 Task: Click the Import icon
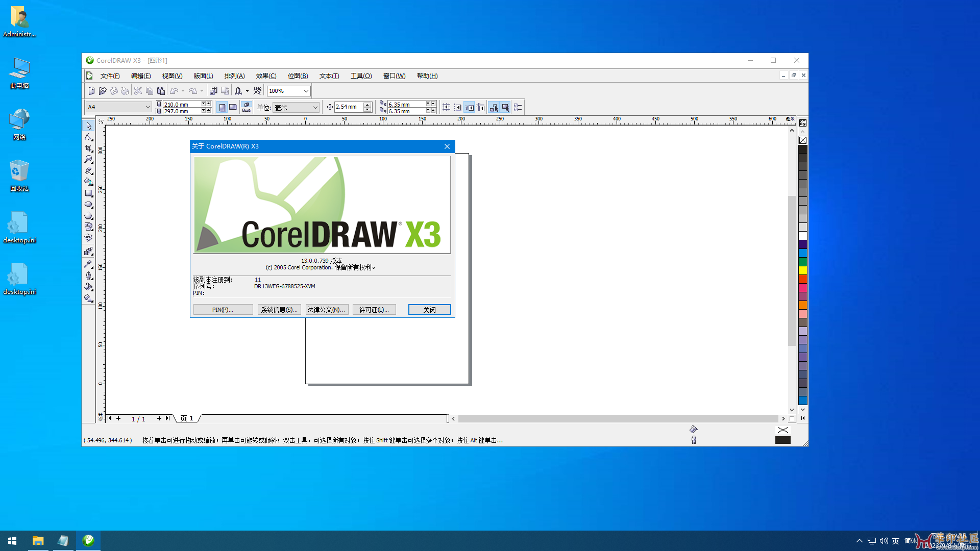coord(213,91)
